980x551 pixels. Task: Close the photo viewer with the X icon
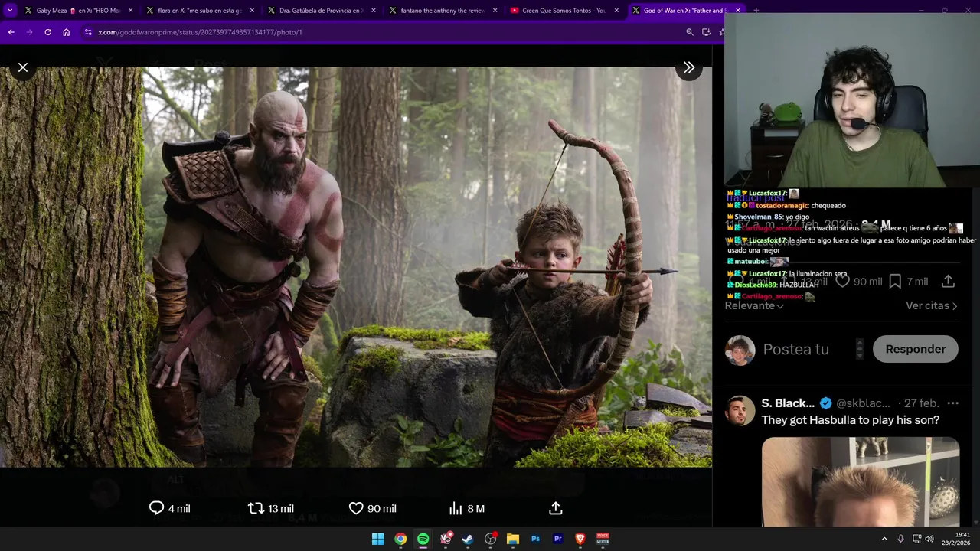pyautogui.click(x=23, y=67)
